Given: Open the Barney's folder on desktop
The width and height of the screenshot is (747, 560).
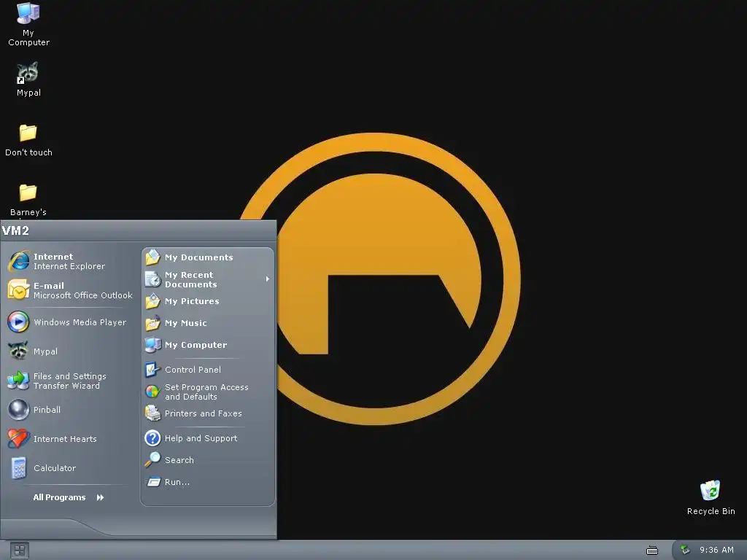Looking at the screenshot, I should (x=28, y=200).
